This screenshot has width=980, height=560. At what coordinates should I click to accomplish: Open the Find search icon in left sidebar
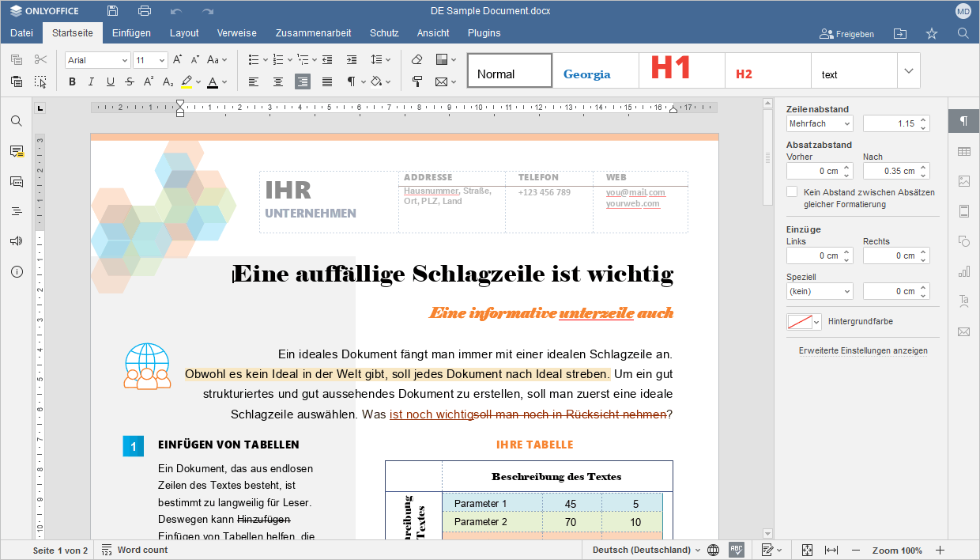[17, 121]
